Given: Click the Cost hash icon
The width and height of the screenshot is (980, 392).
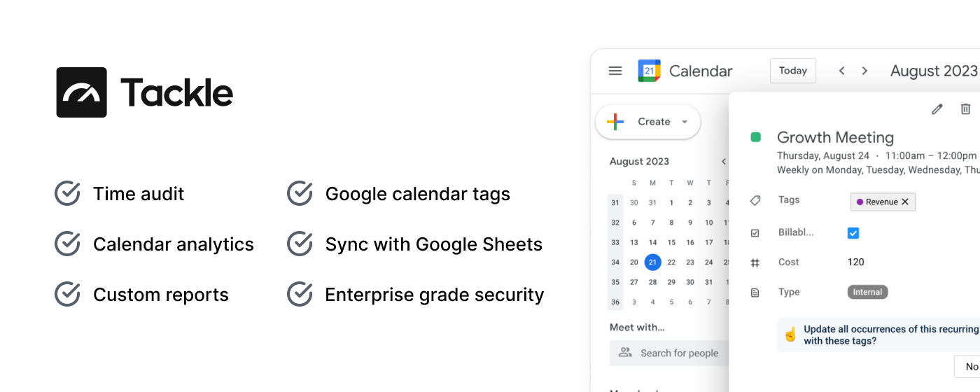Looking at the screenshot, I should click(755, 262).
